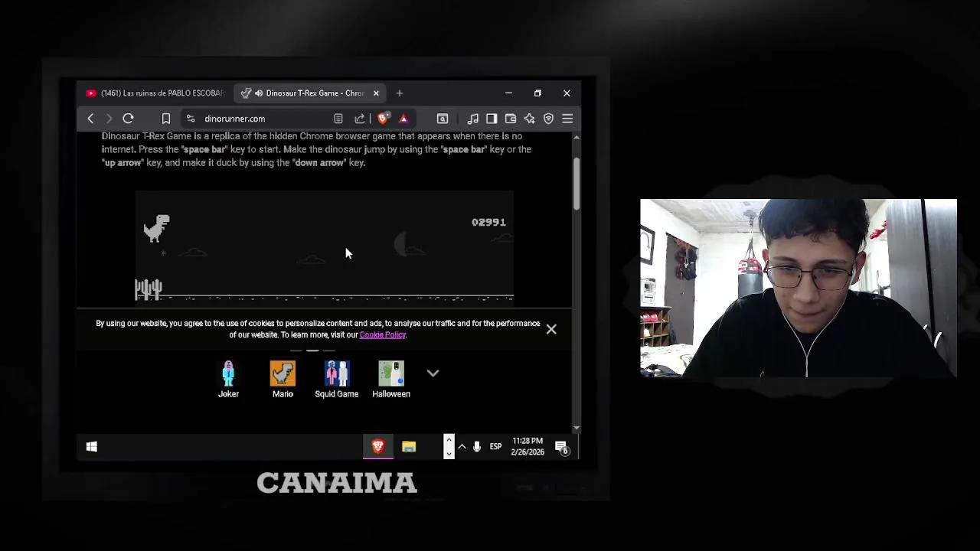Open a new tab with plus button
Viewport: 980px width, 551px height.
pyautogui.click(x=399, y=93)
